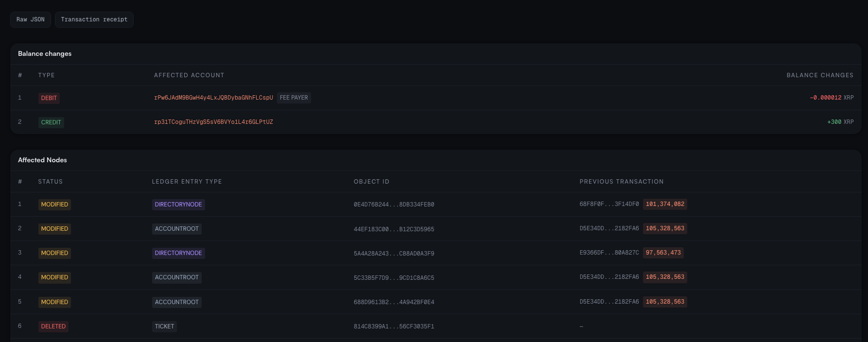Open object ID 0E4D76B244...8DB334FEB0

click(394, 205)
